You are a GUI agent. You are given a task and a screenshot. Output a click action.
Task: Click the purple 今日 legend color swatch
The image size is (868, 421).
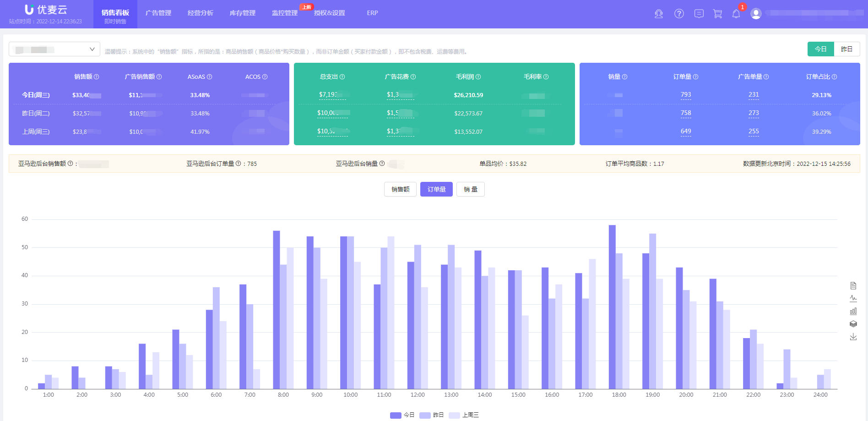pyautogui.click(x=396, y=415)
